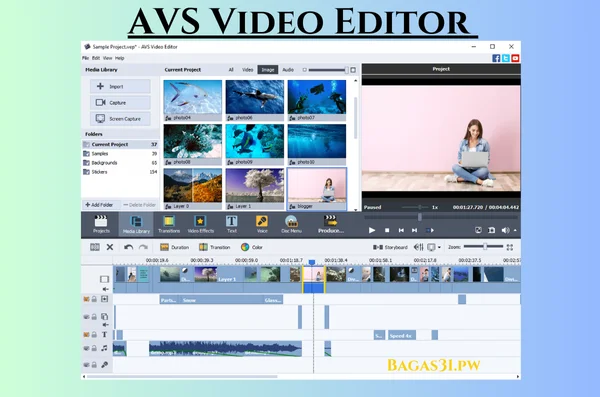Toggle visibility of text track

click(86, 335)
